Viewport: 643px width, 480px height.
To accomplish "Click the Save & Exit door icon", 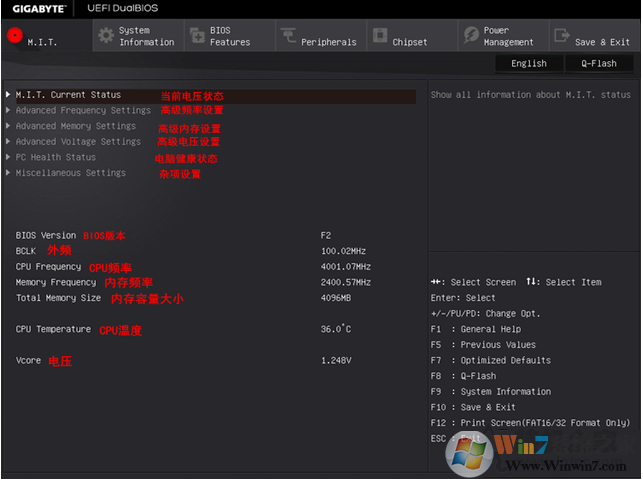I will pos(561,35).
